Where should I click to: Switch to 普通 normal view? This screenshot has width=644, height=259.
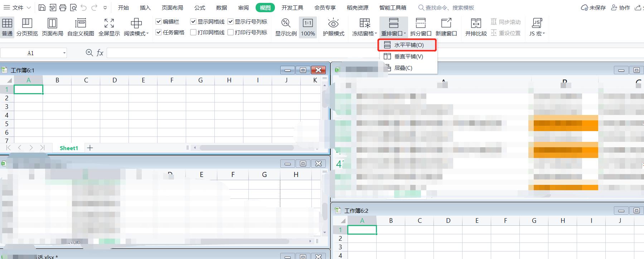coord(7,27)
